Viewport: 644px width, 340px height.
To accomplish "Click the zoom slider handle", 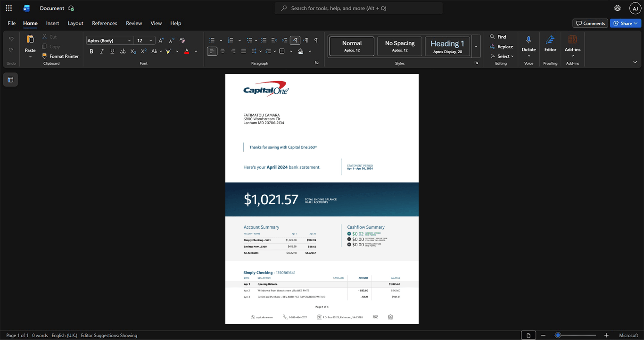I will (x=558, y=335).
